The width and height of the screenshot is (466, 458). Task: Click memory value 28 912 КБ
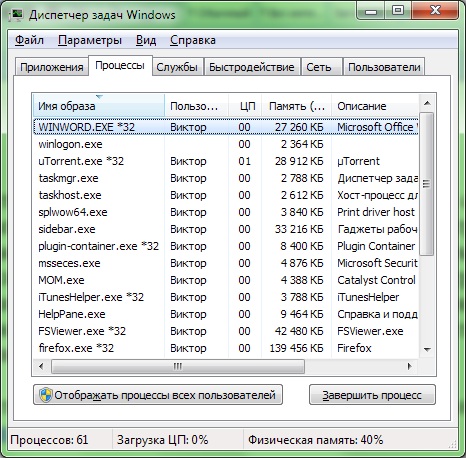(299, 161)
